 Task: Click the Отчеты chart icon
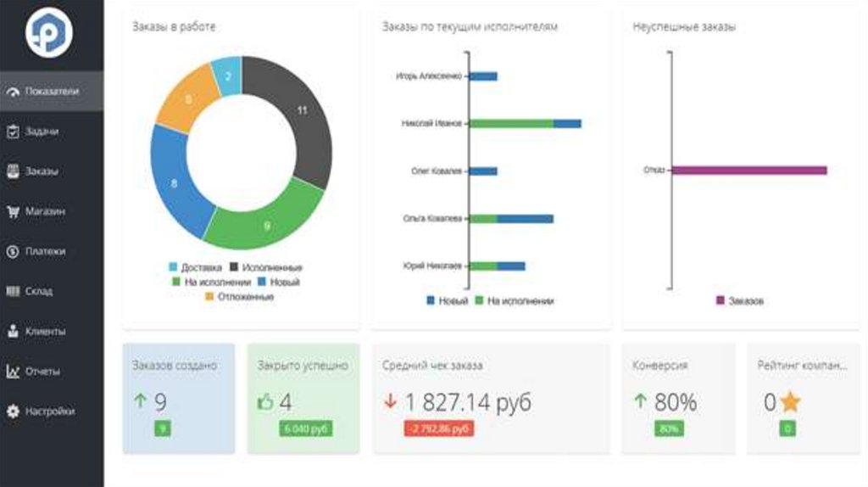13,372
